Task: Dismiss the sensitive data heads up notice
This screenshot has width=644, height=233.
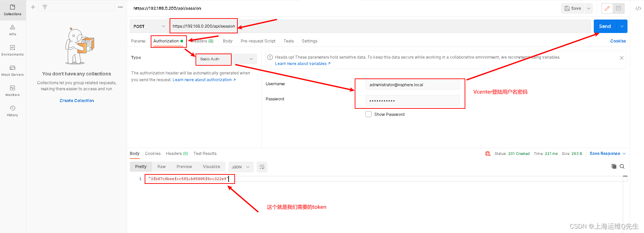Action: [622, 58]
